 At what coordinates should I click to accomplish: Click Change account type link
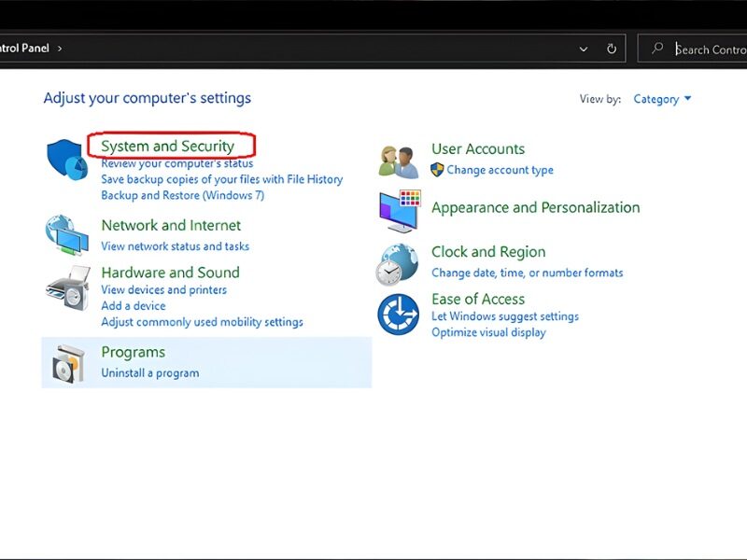point(500,170)
